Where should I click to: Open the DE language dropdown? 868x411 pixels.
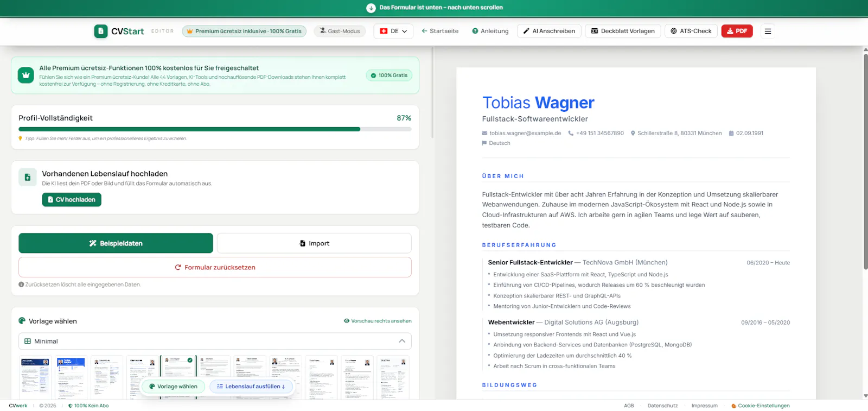coord(394,31)
